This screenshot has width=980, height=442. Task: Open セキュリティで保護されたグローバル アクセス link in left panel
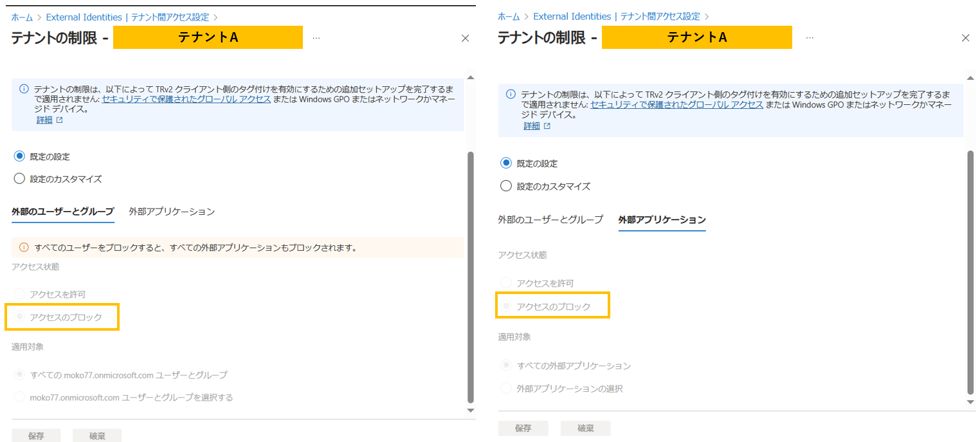pos(186,99)
